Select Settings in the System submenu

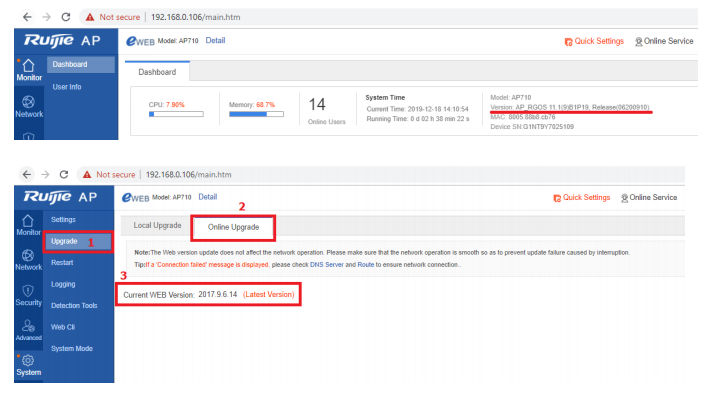point(63,219)
